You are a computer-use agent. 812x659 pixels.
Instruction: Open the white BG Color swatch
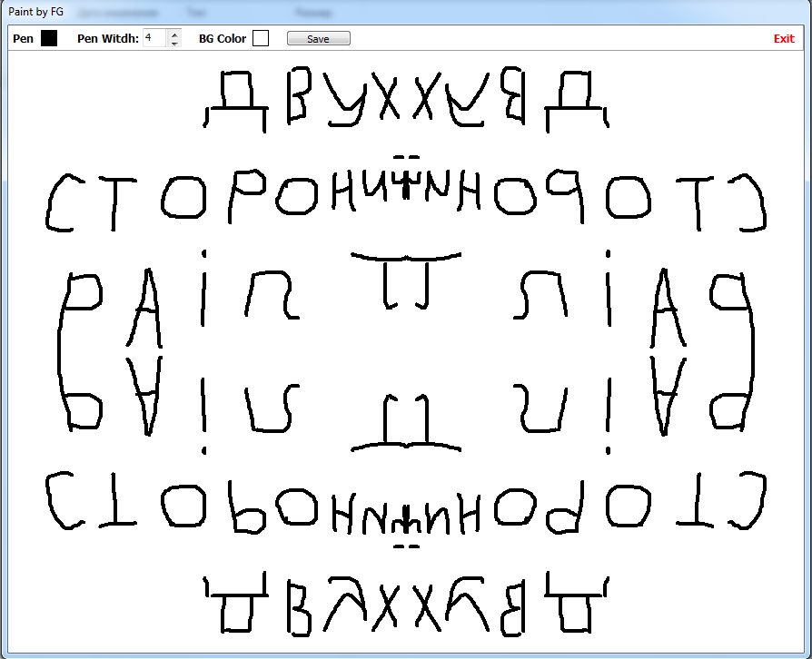point(261,38)
